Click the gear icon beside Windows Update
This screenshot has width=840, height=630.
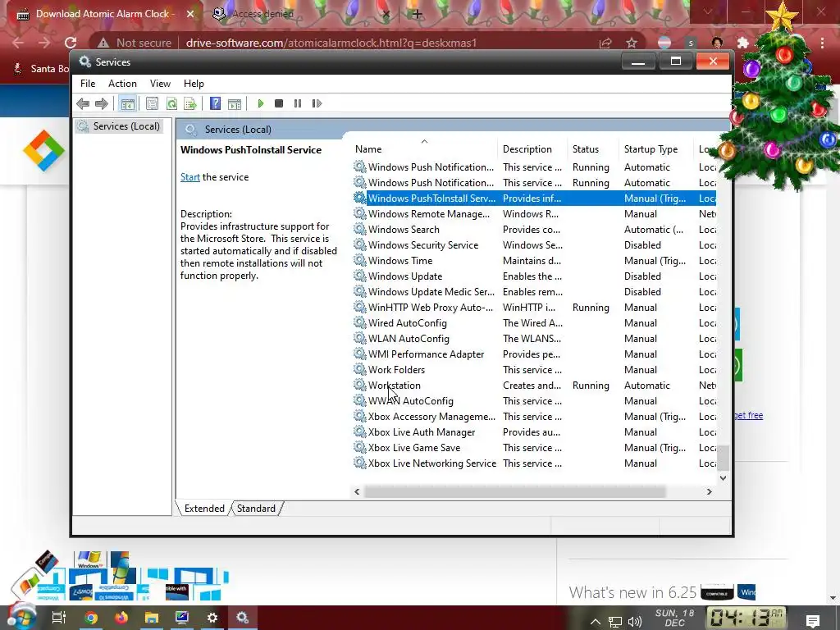[x=359, y=276]
